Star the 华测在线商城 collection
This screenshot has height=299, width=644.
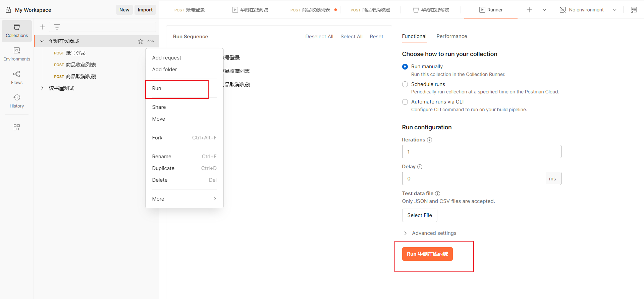tap(141, 41)
